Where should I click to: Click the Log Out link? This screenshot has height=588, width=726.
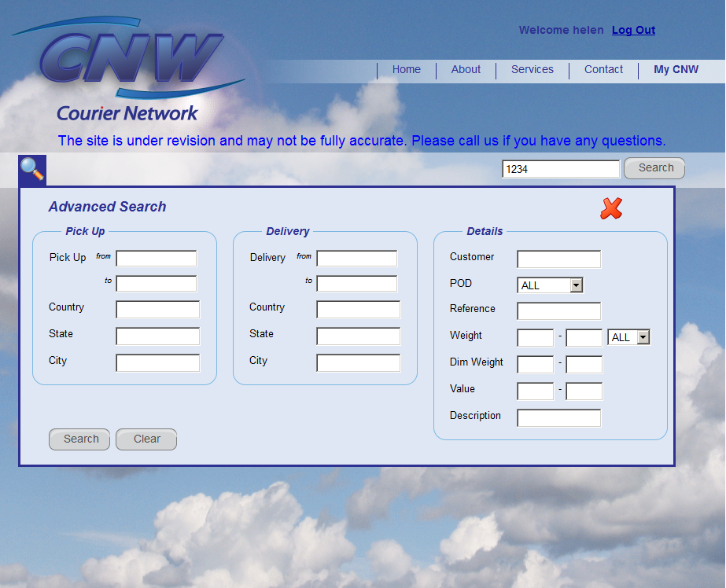633,31
